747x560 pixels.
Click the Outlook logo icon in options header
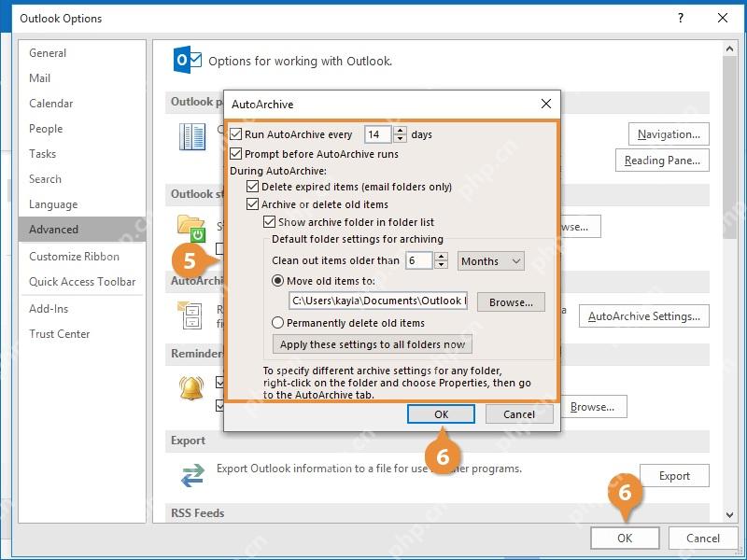coord(187,60)
